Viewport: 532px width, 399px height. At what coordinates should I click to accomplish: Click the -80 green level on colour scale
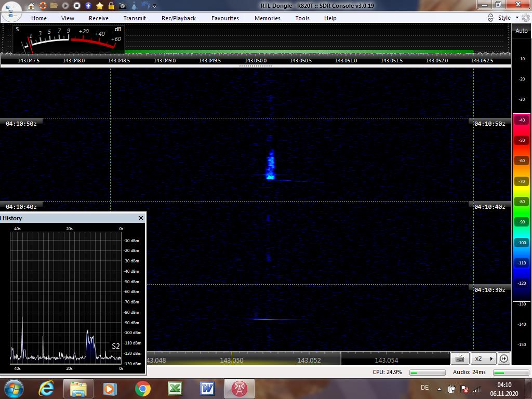tap(522, 202)
